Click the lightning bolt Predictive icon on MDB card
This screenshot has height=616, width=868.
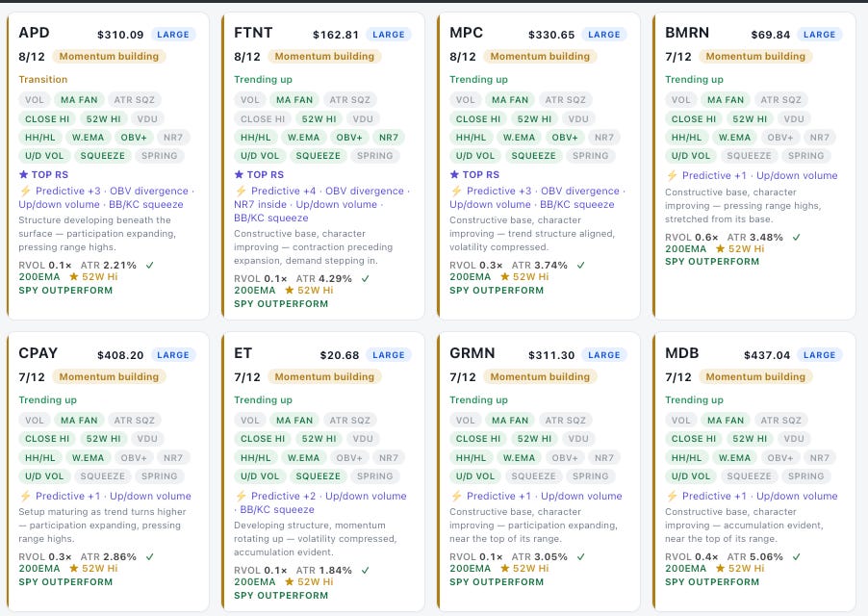pyautogui.click(x=672, y=496)
